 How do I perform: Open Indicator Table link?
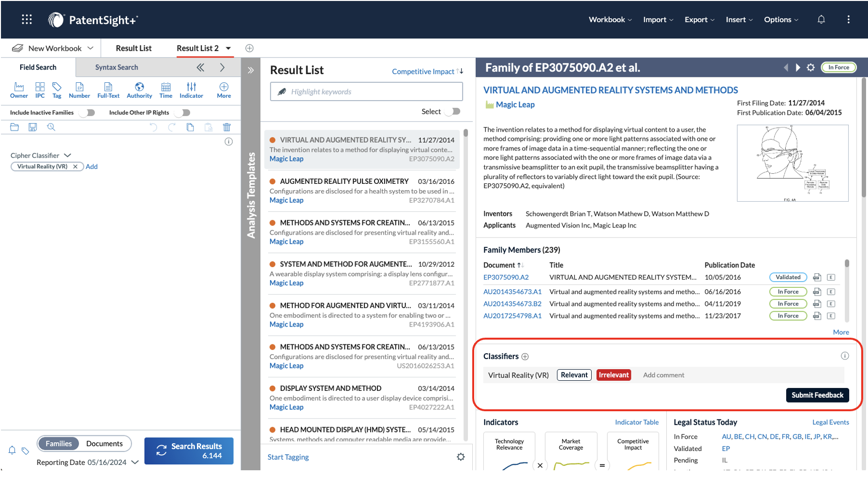[x=637, y=422]
